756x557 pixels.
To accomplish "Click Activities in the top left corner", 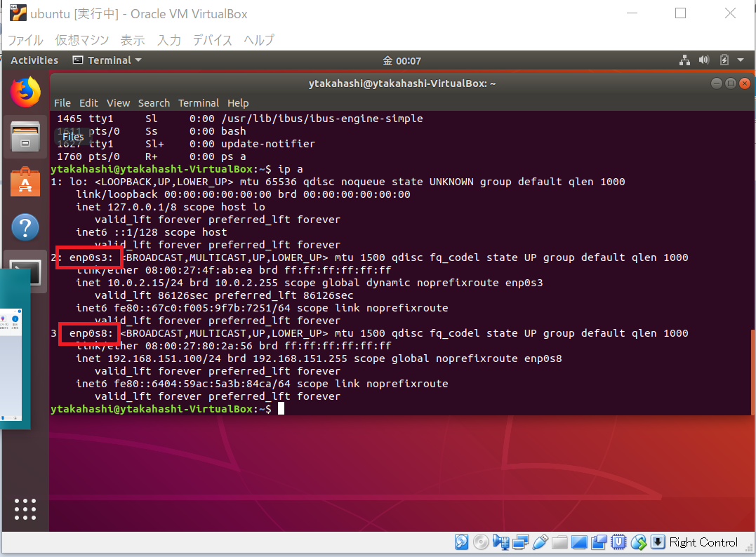I will coord(34,60).
